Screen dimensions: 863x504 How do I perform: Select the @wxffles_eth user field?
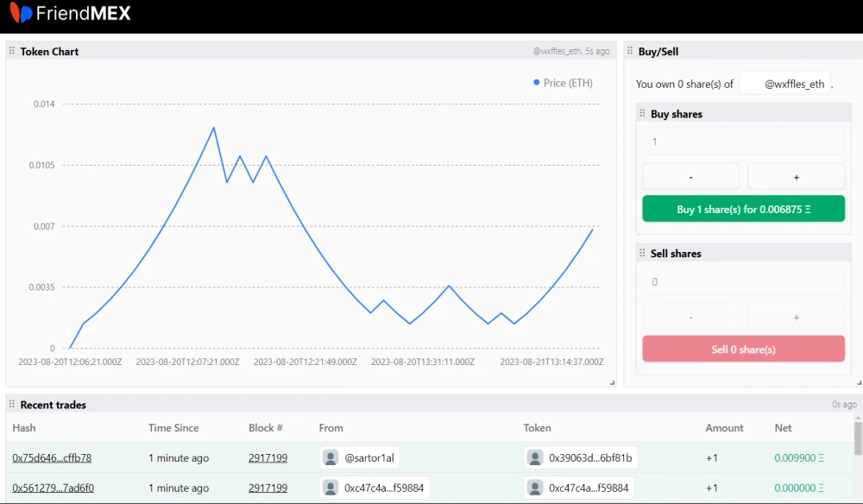784,84
